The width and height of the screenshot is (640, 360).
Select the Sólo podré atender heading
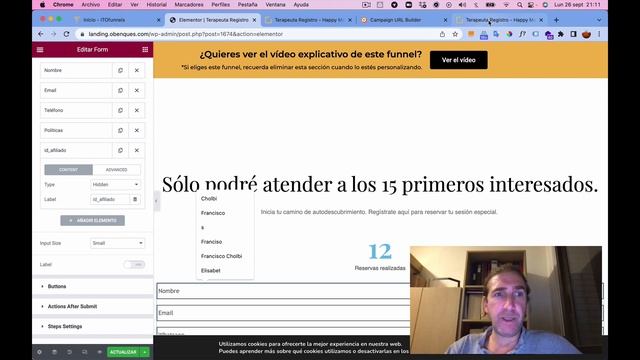(x=380, y=184)
